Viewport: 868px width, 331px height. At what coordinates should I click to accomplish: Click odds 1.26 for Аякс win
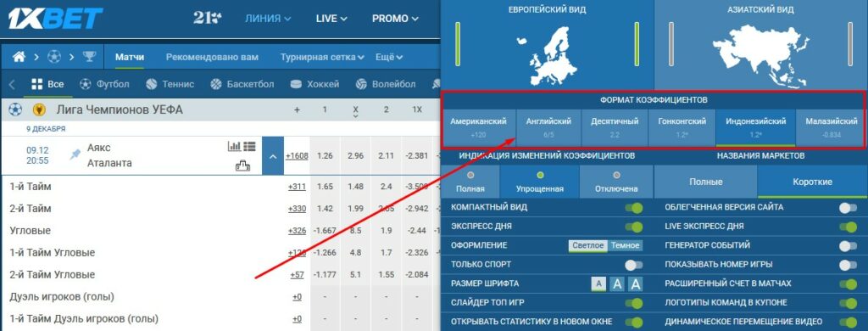coord(325,156)
